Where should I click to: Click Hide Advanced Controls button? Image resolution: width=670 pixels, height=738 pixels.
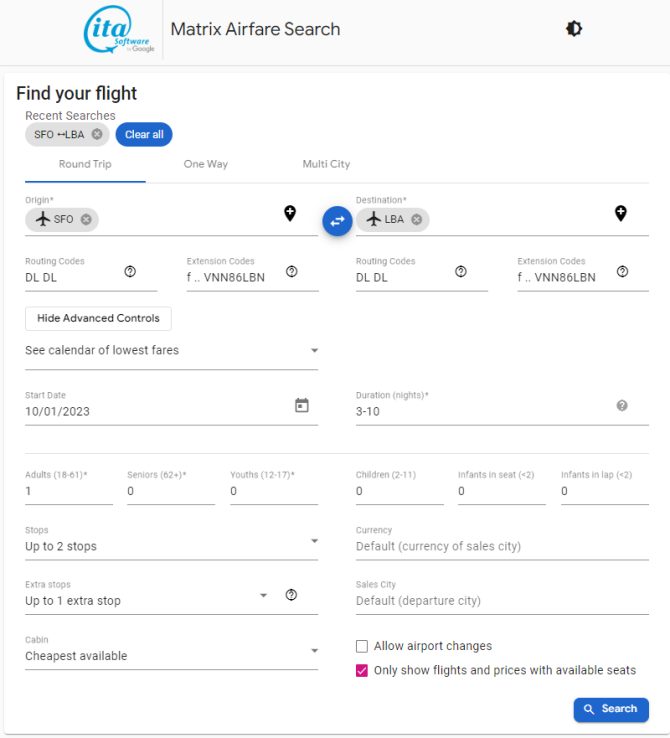coord(98,319)
